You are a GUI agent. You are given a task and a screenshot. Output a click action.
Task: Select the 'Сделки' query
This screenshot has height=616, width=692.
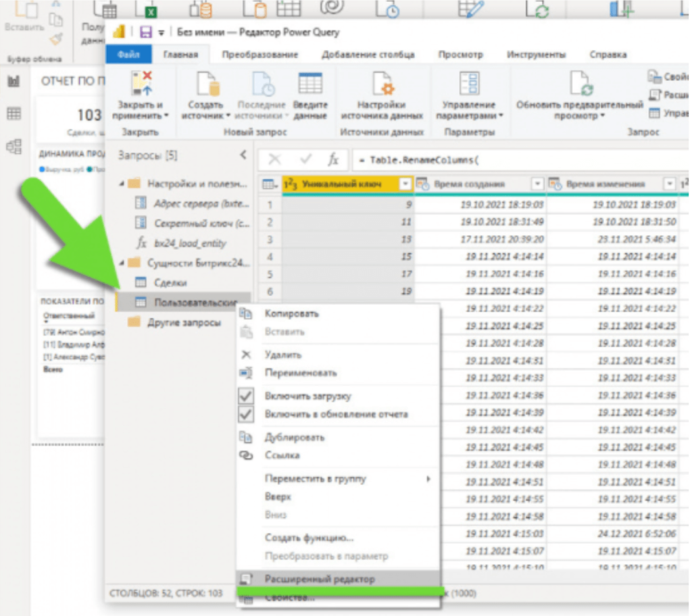[x=170, y=282]
